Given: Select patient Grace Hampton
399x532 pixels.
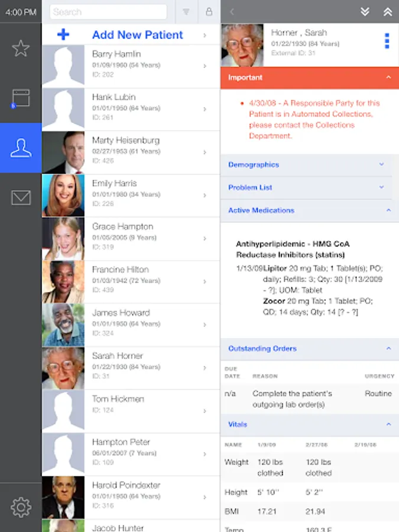Looking at the screenshot, I should tap(131, 238).
